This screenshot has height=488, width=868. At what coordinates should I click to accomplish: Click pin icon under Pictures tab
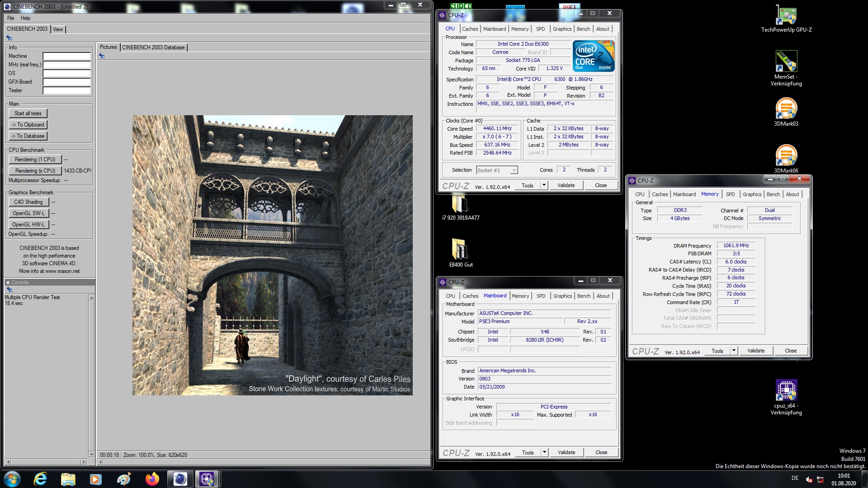click(102, 56)
